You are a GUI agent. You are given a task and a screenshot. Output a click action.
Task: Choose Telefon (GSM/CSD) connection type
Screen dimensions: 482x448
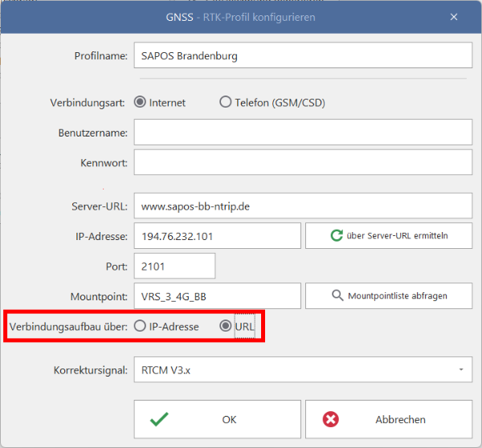(225, 102)
